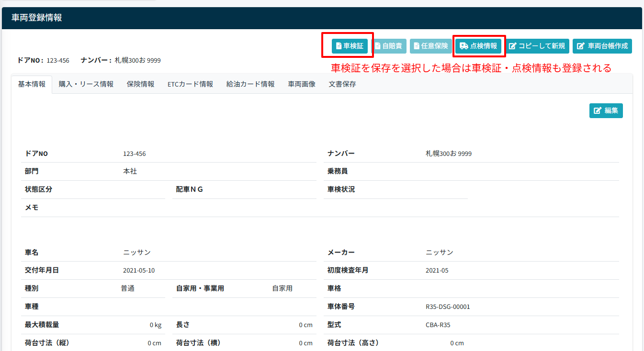
Task: Go to the ETCカード情報 tab
Action: [190, 84]
